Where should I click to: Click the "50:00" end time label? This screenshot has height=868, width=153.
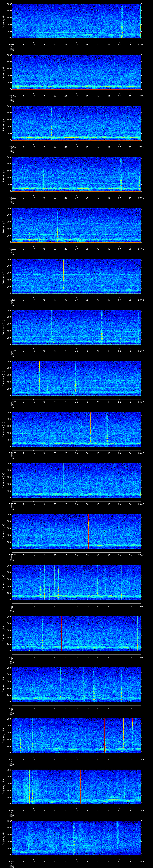click(x=141, y=198)
